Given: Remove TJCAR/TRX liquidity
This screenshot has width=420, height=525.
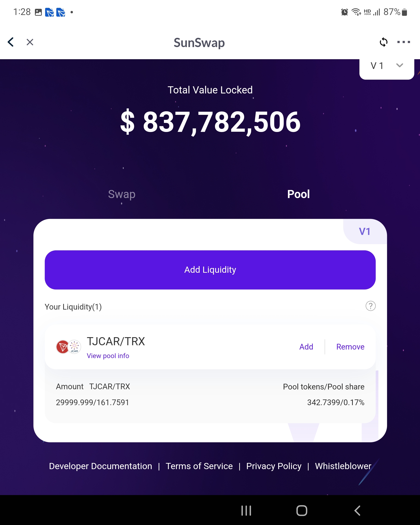Looking at the screenshot, I should 350,347.
